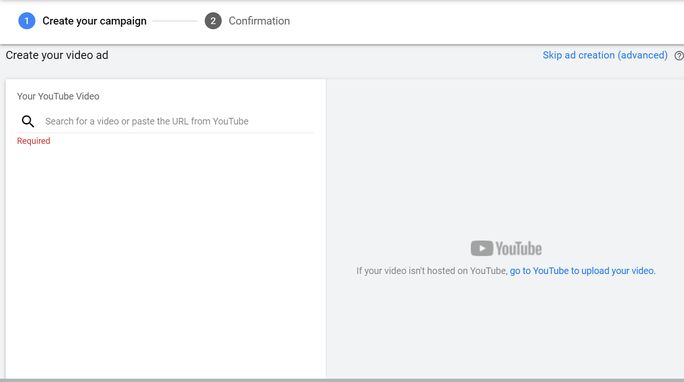Screen dimensions: 684x382
Task: Click the step 2 circle icon
Action: point(213,21)
